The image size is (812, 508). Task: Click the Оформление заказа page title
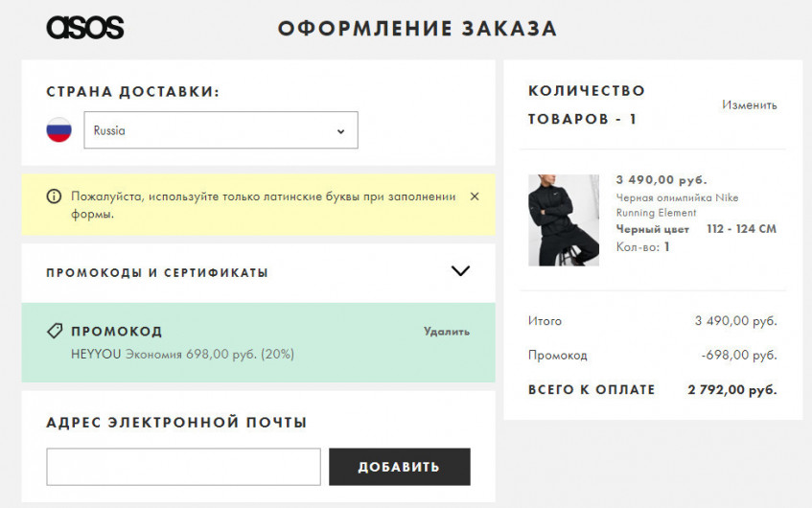pos(417,29)
